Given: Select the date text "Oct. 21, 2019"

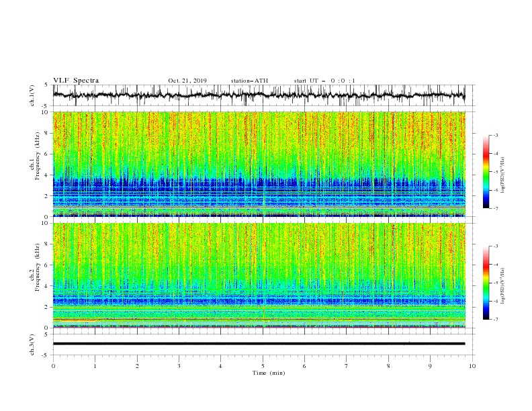Looking at the screenshot, I should click(187, 81).
